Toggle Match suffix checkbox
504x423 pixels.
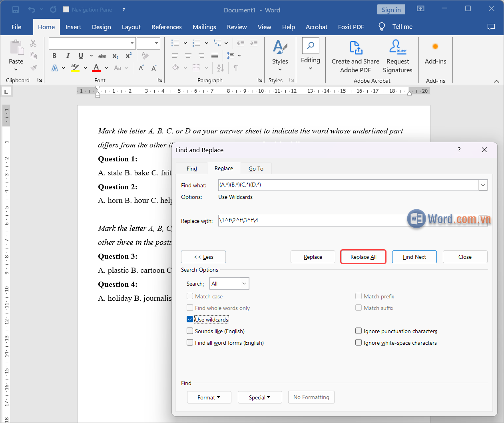pyautogui.click(x=359, y=308)
